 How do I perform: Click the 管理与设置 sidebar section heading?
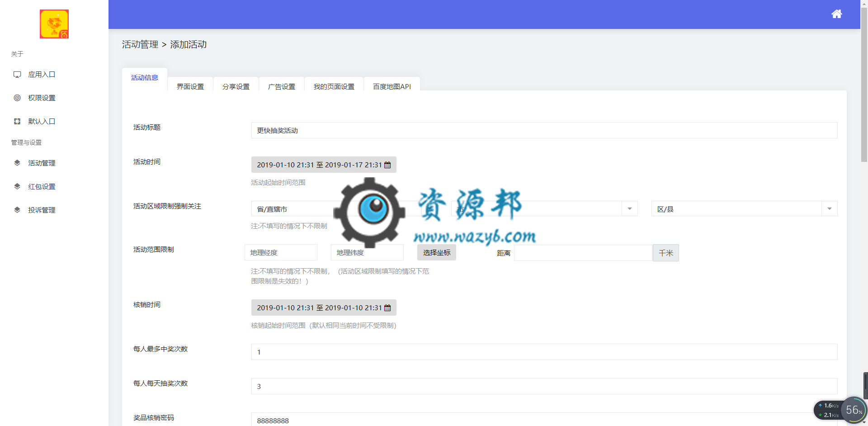click(x=26, y=142)
